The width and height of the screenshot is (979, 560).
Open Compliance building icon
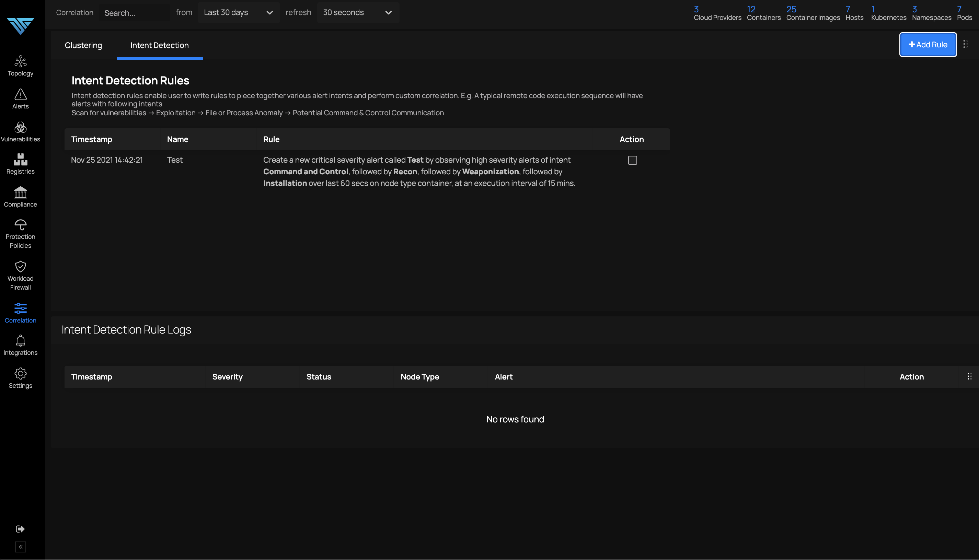pyautogui.click(x=20, y=192)
